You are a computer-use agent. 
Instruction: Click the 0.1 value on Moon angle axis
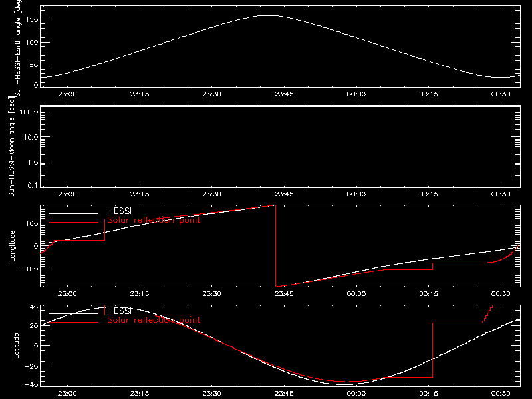point(33,185)
